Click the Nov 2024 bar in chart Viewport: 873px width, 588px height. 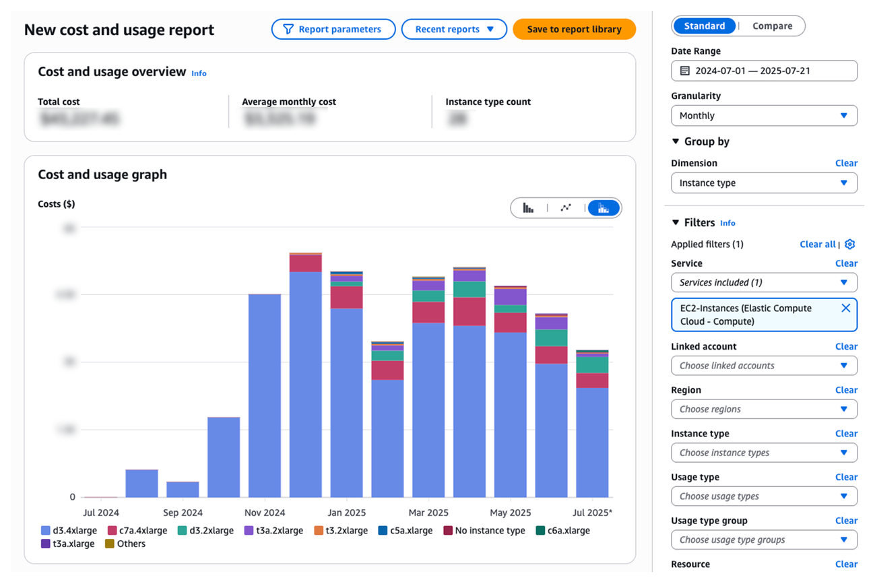[265, 395]
